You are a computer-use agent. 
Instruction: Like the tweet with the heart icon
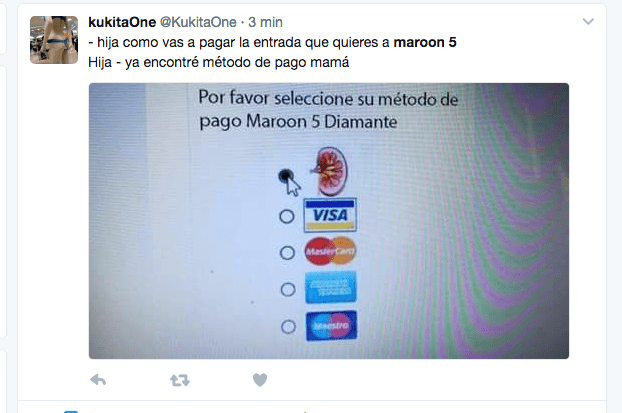(260, 380)
